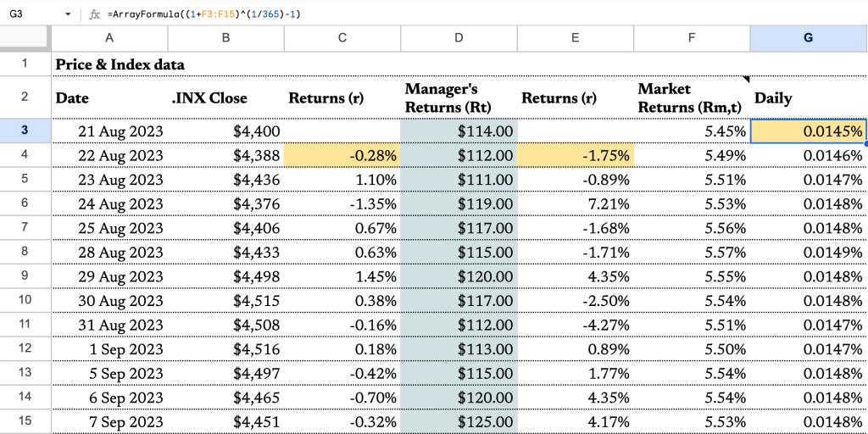Click the fx function icon
This screenshot has height=434, width=868.
(95, 14)
